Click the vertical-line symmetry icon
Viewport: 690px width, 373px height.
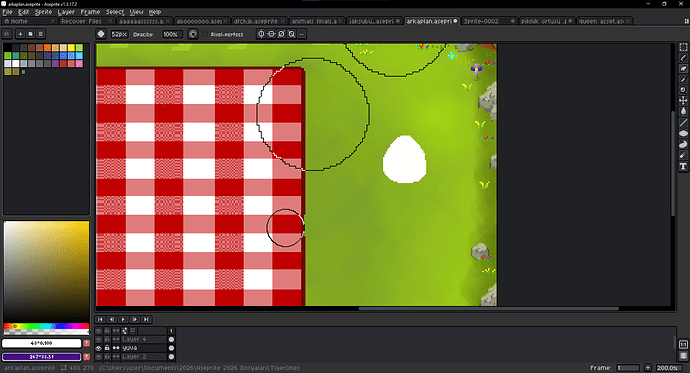point(261,34)
